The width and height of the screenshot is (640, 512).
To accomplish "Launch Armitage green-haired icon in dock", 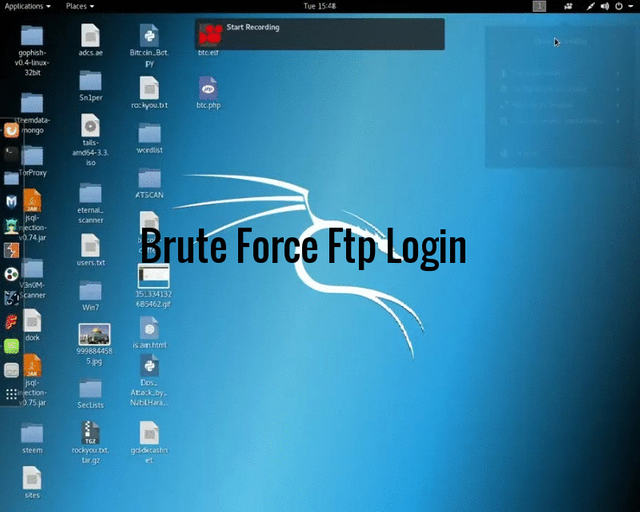I will coord(11,226).
